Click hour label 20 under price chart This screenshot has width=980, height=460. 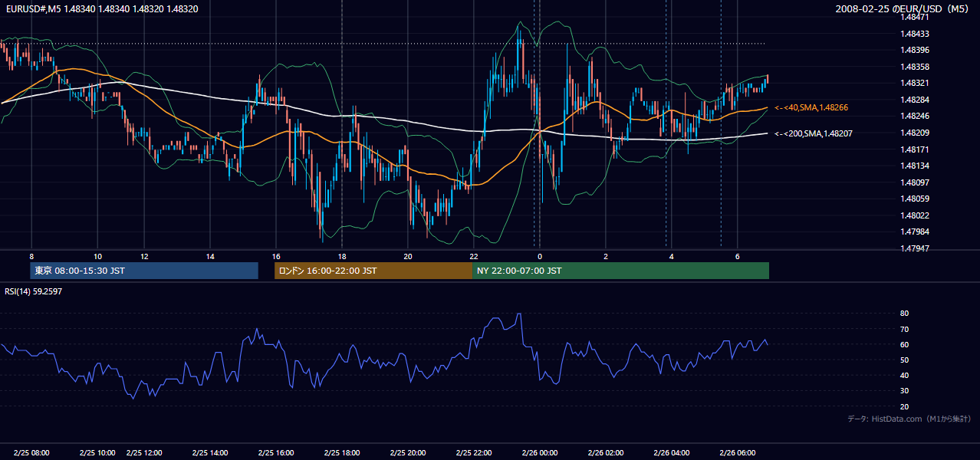click(408, 256)
